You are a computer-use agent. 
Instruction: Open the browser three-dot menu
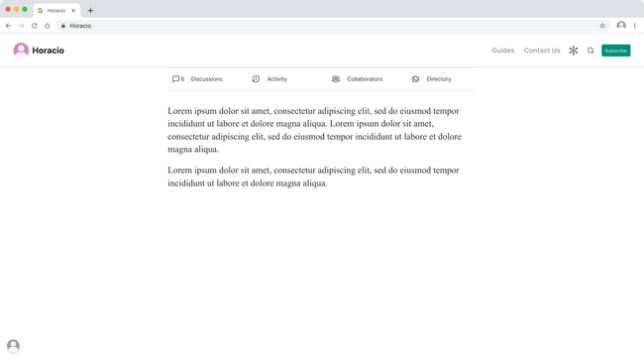click(634, 26)
